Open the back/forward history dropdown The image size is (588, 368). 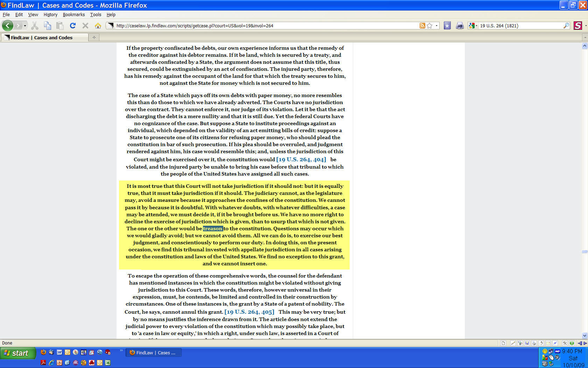point(25,26)
